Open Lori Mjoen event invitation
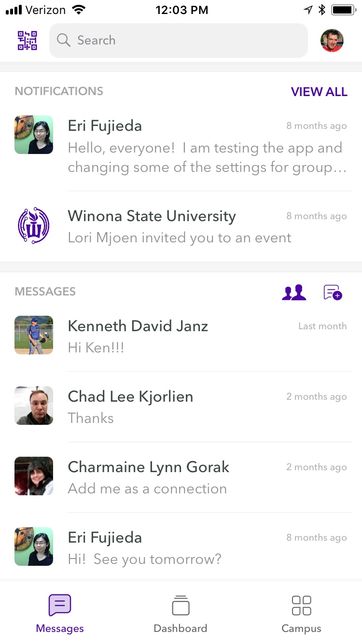Screen dimensions: 362x644 click(207, 226)
